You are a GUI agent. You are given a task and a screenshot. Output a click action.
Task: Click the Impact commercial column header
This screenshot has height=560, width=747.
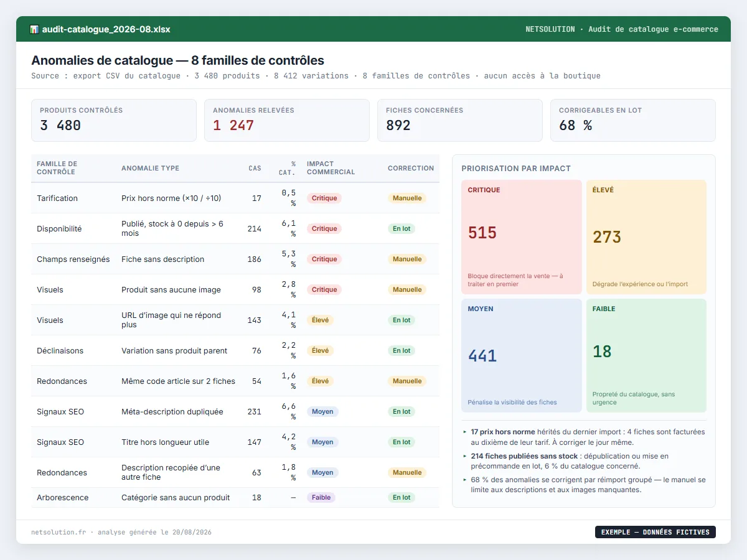(x=331, y=168)
